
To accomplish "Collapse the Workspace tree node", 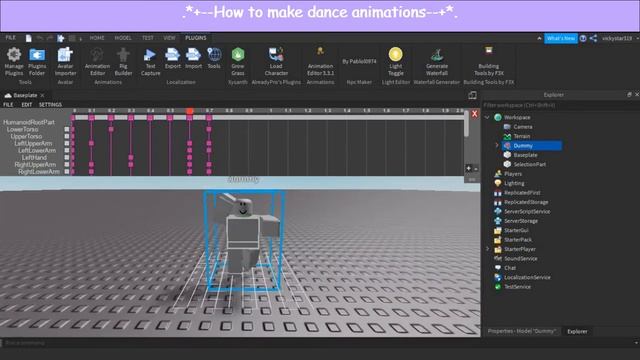I will 487,118.
